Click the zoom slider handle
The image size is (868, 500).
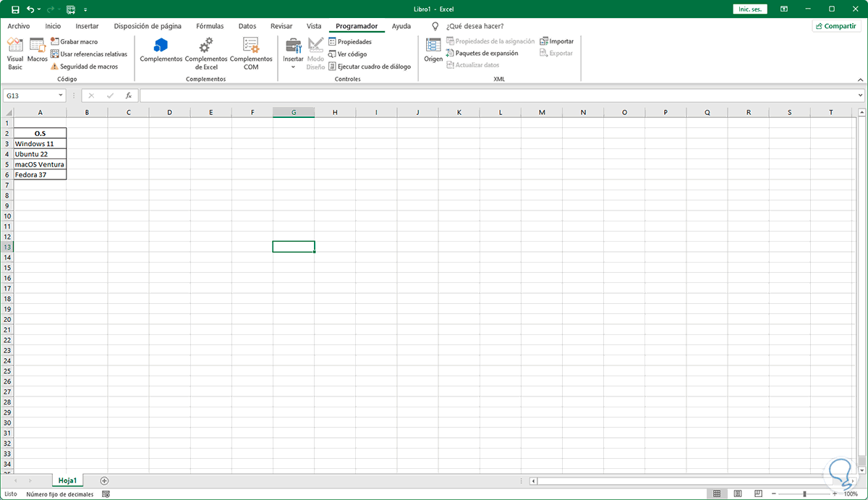(x=804, y=493)
